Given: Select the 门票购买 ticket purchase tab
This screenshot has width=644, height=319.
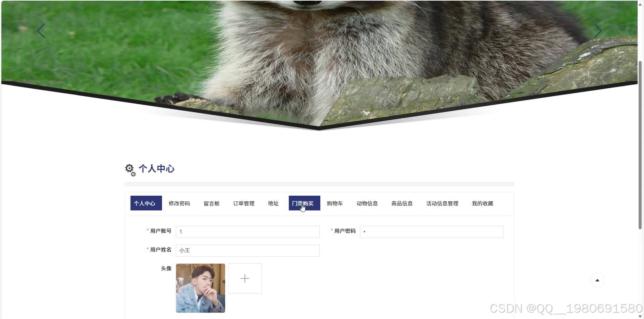Looking at the screenshot, I should (x=304, y=203).
